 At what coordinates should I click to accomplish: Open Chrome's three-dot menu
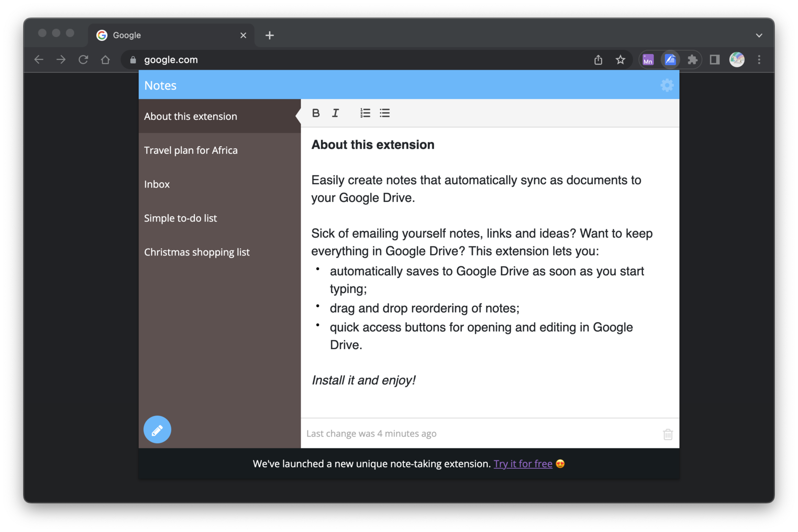click(759, 59)
